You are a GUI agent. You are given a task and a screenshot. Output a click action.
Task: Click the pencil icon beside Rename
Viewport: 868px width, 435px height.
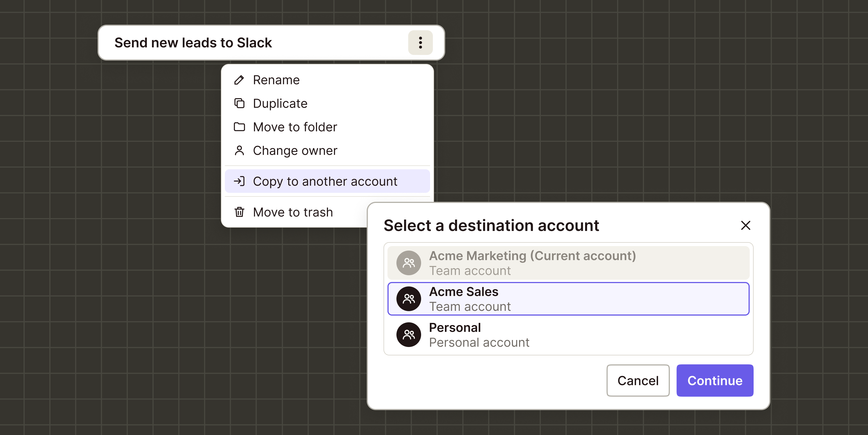[239, 80]
